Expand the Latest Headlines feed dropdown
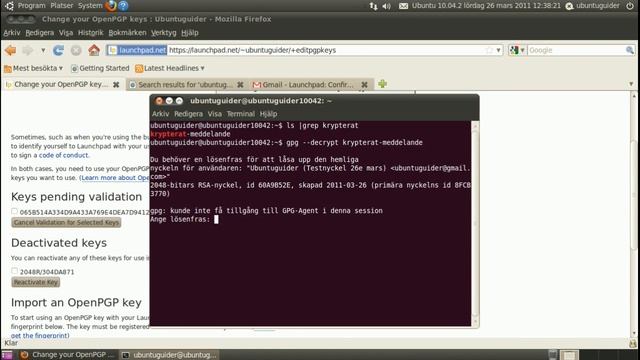This screenshot has height=360, width=640. tap(170, 68)
